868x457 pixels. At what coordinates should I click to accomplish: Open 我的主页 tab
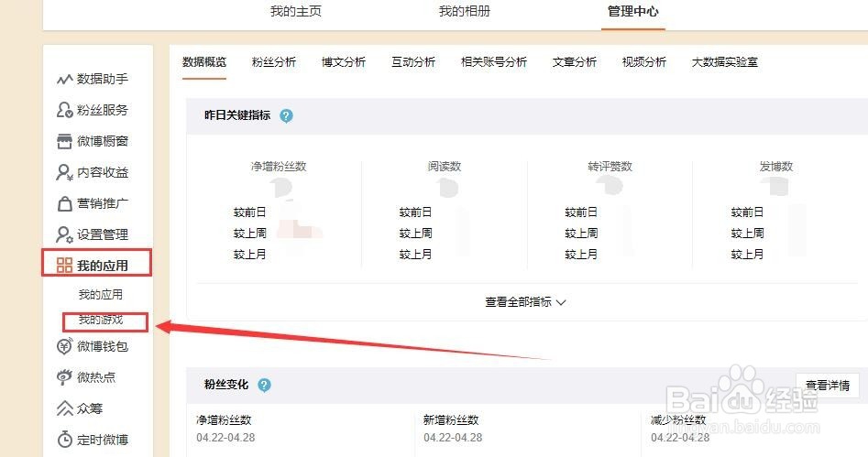click(x=296, y=12)
